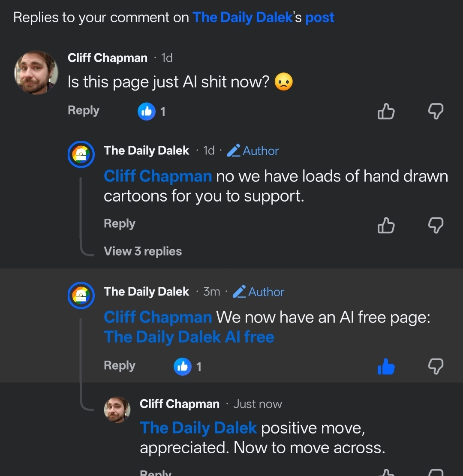This screenshot has height=476, width=463.
Task: Thumbs up the 'hand drawn cartoons' reply
Action: click(x=386, y=225)
